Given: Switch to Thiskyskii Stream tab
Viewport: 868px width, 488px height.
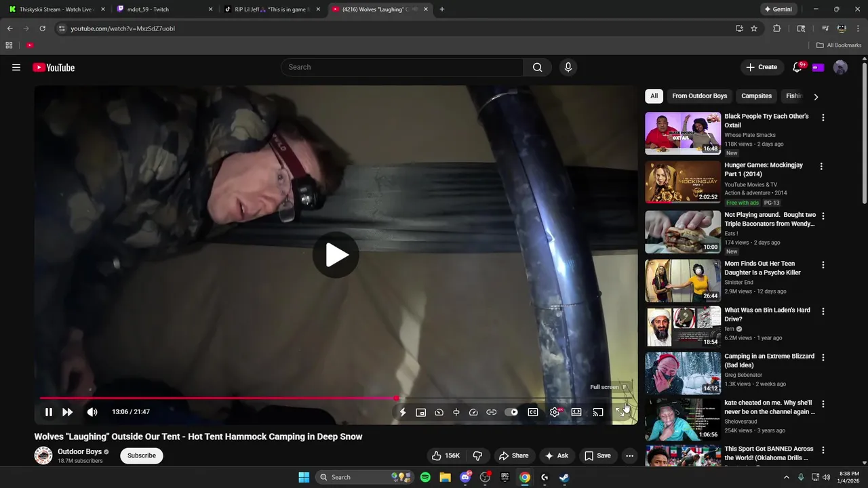Looking at the screenshot, I should (x=56, y=9).
